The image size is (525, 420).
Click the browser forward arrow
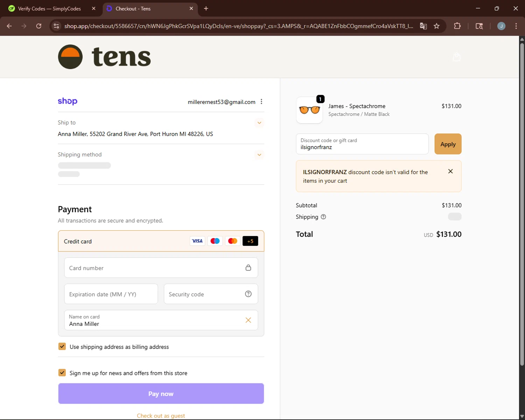[24, 26]
